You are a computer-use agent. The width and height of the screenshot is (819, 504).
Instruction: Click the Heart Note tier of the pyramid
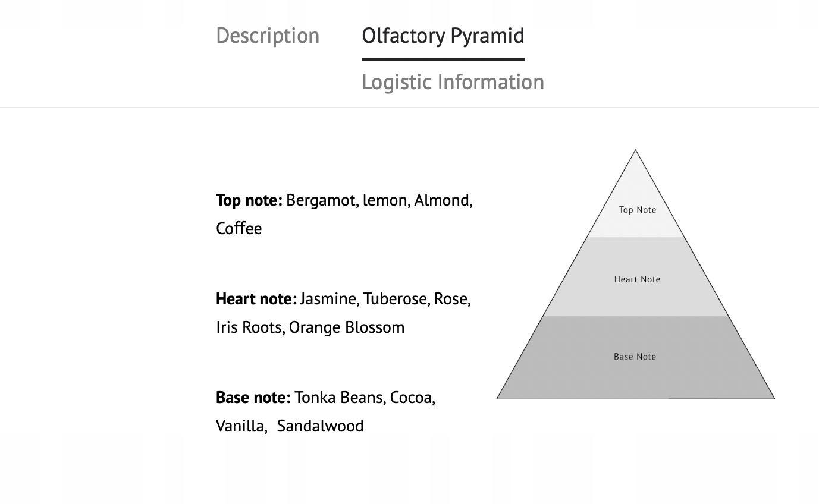click(x=637, y=279)
